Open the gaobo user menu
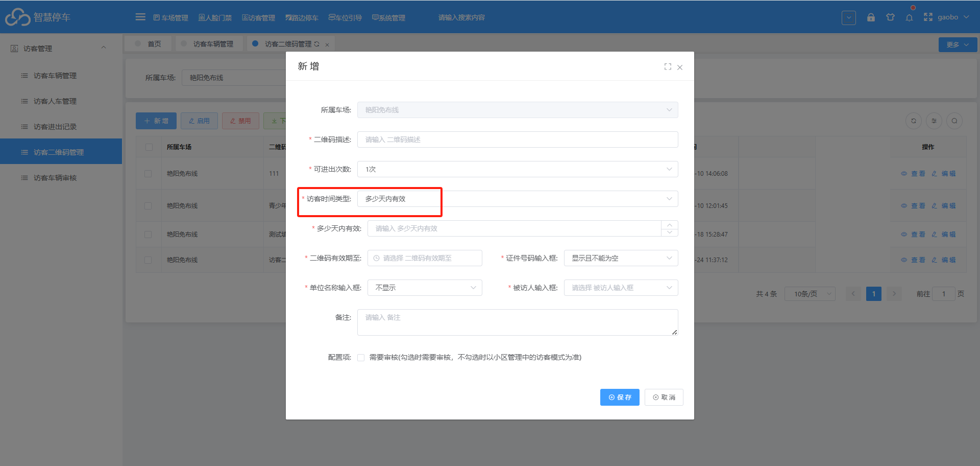980x466 pixels. [x=953, y=17]
